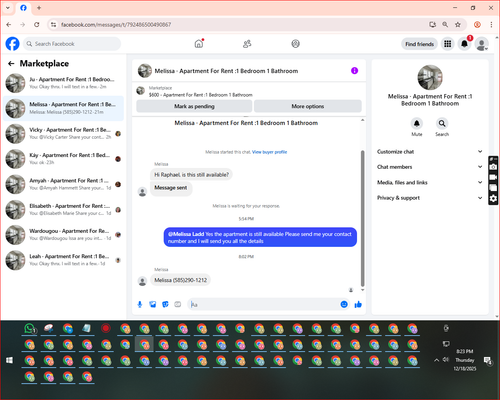Click the chat messages scrollbar
Image resolution: width=500 pixels, height=400 pixels.
[363, 218]
